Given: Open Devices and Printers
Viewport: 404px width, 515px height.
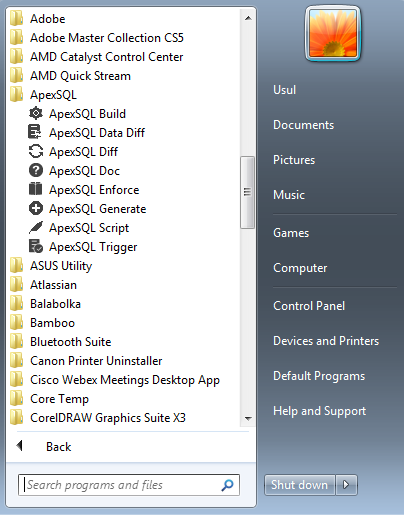Looking at the screenshot, I should point(326,341).
